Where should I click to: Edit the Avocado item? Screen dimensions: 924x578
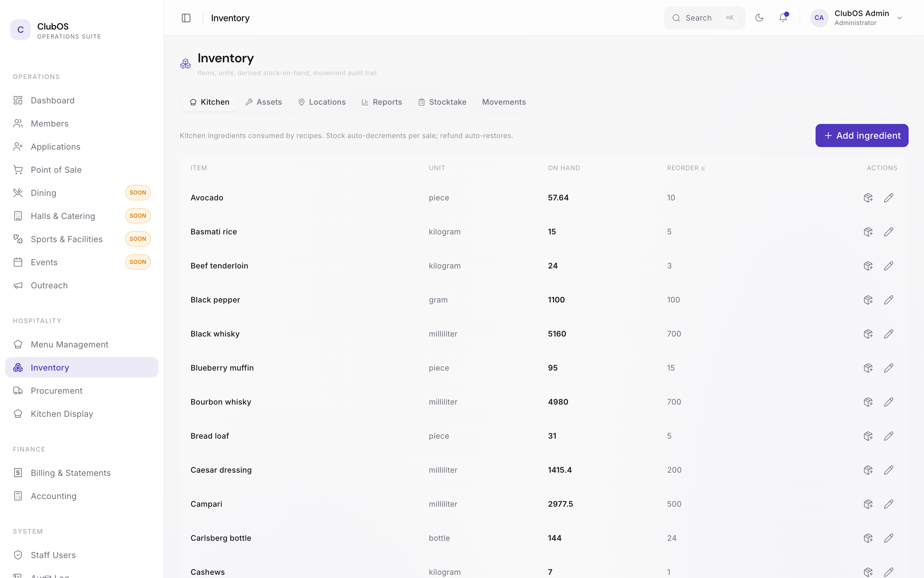[888, 197]
